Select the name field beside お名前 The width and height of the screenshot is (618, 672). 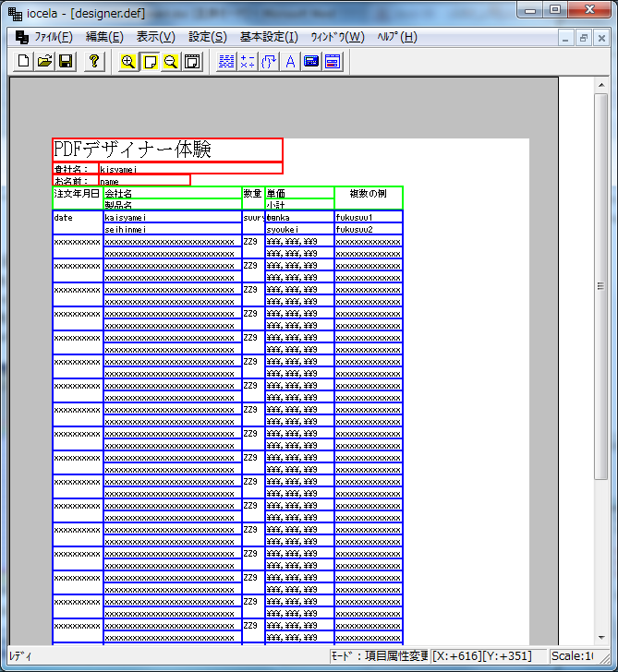click(144, 180)
